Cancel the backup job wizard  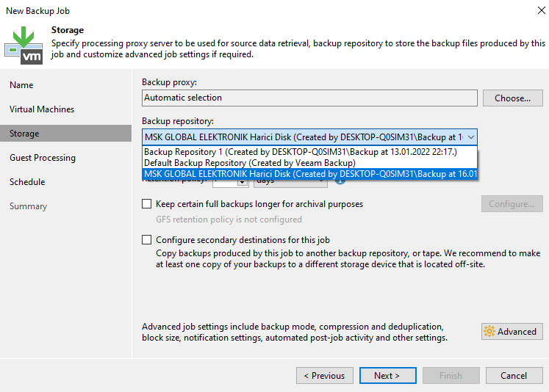[x=514, y=376]
